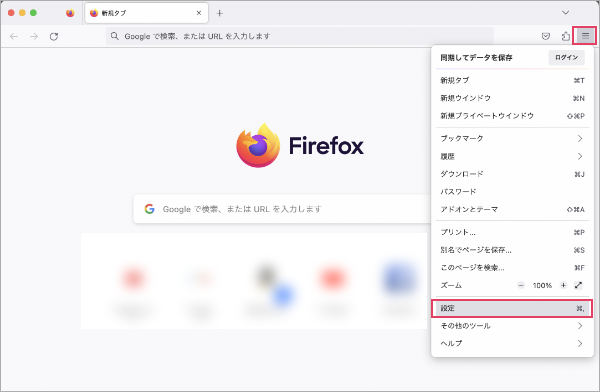Choose 新規ウインドウ from the menu
Image resolution: width=600 pixels, height=392 pixels.
coord(512,98)
